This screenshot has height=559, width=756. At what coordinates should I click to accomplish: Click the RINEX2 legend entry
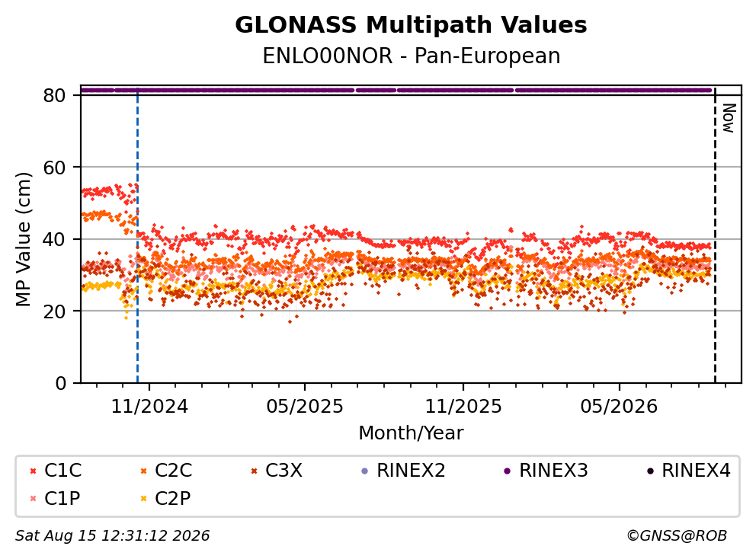[403, 471]
